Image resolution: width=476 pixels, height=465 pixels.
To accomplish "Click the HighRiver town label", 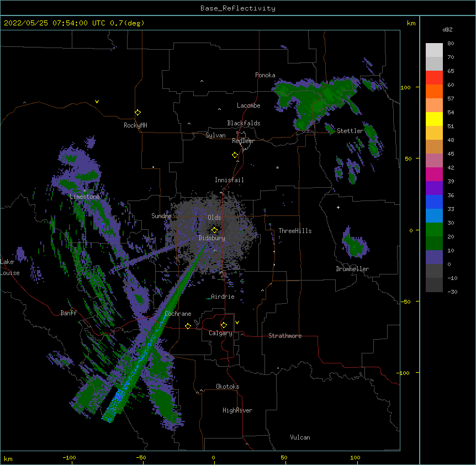I will point(237,410).
